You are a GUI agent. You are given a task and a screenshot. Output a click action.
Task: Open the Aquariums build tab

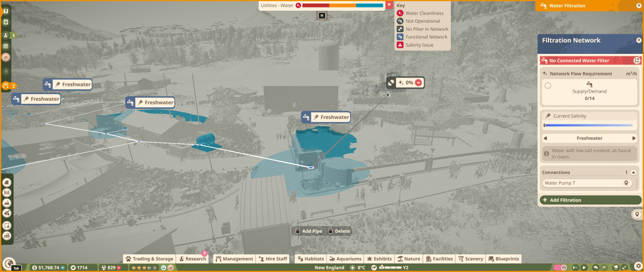coord(345,258)
